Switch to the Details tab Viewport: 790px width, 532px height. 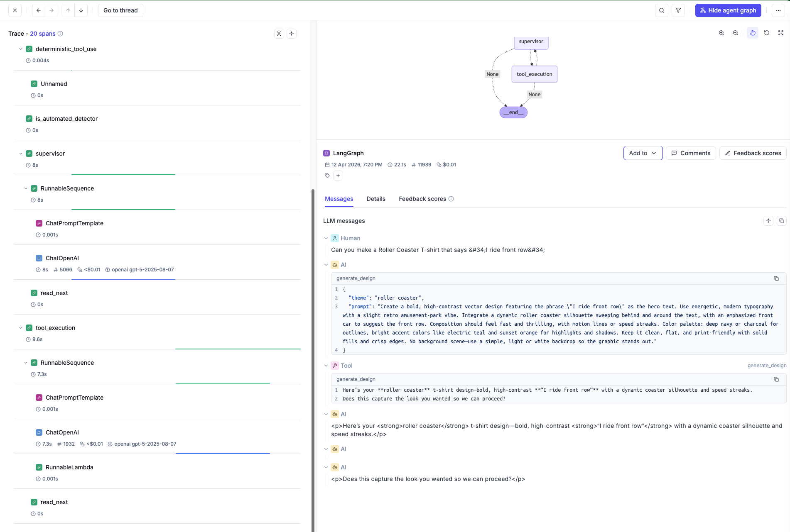376,199
